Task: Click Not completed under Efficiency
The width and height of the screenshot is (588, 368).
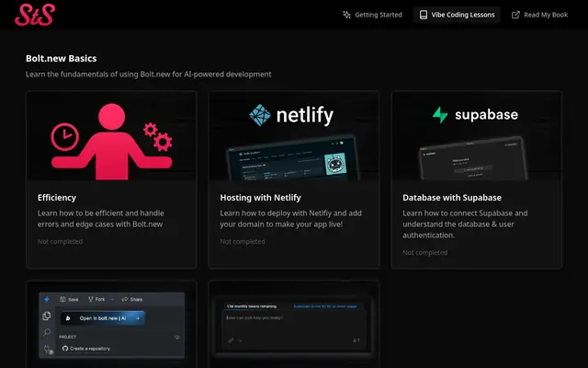Action: 60,241
